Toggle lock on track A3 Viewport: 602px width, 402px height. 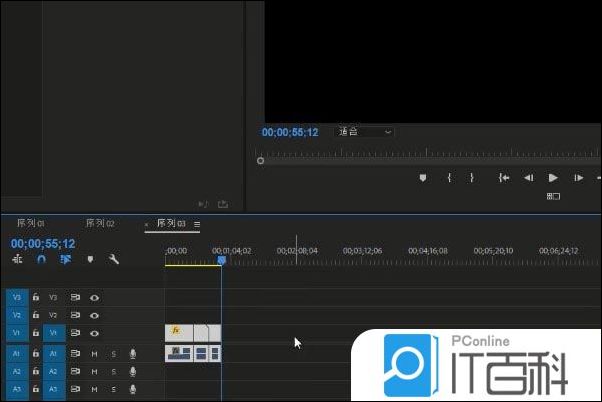pos(36,389)
